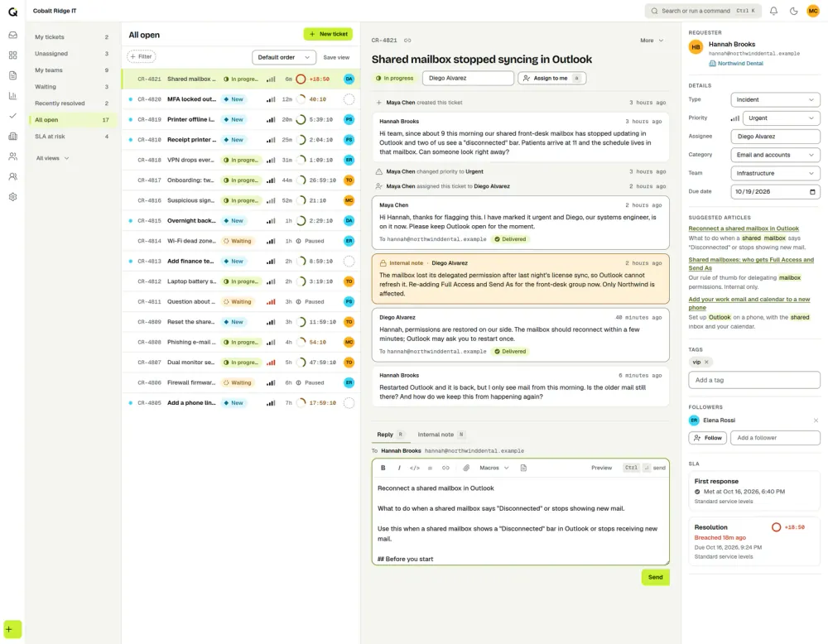The height and width of the screenshot is (644, 828).
Task: Insert a list in reply editor
Action: [x=431, y=468]
